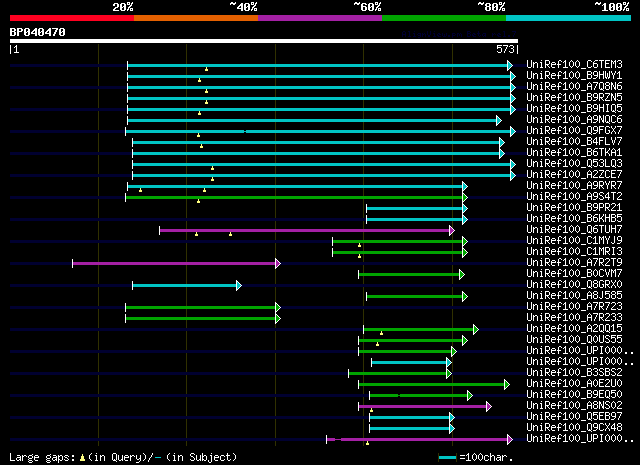
Task: Click the cyan ~100% identity legend segment
Action: tap(569, 18)
